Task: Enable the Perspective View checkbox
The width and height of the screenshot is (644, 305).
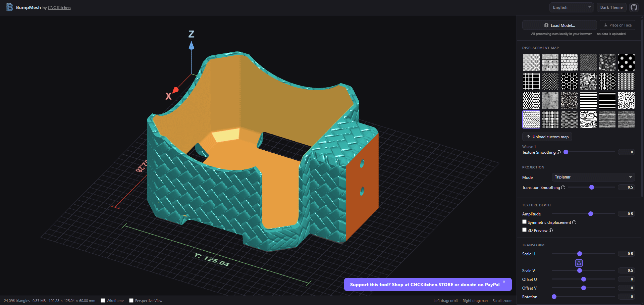Action: click(x=131, y=301)
